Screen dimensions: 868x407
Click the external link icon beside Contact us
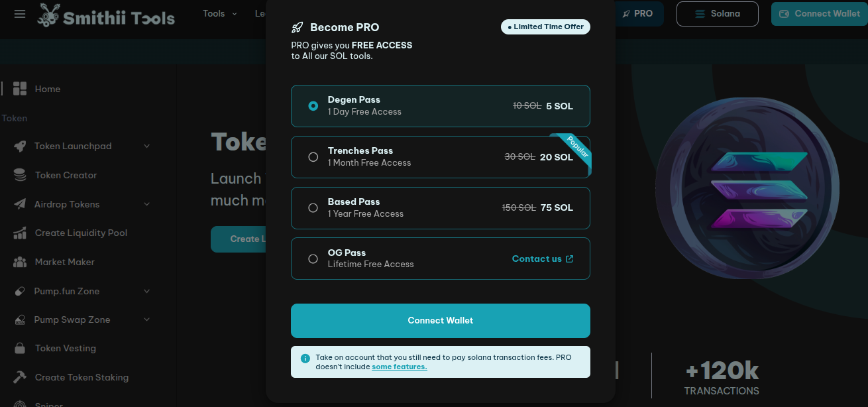569,259
